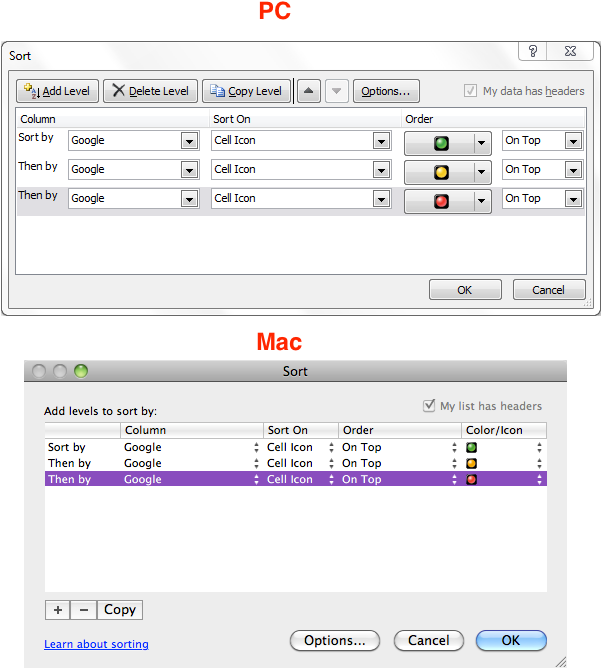This screenshot has height=668, width=601.
Task: Open the yellow icon stepper in the Mac middle row
Action: [540, 464]
